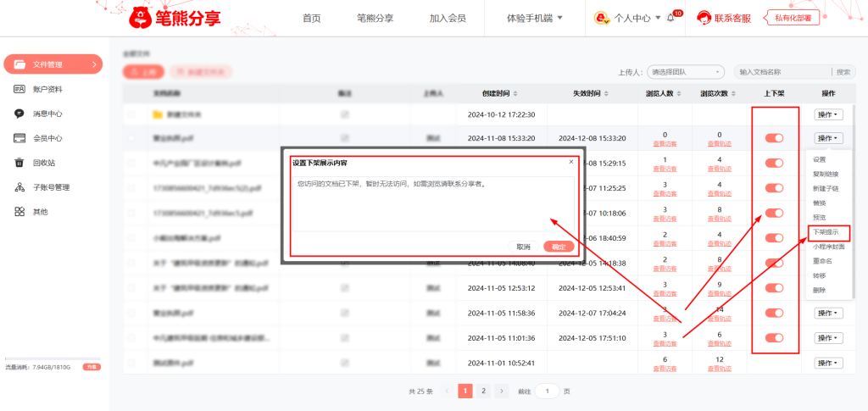This screenshot has width=868, height=411.
Task: Open 消息中心 chat bubble icon
Action: 19,114
